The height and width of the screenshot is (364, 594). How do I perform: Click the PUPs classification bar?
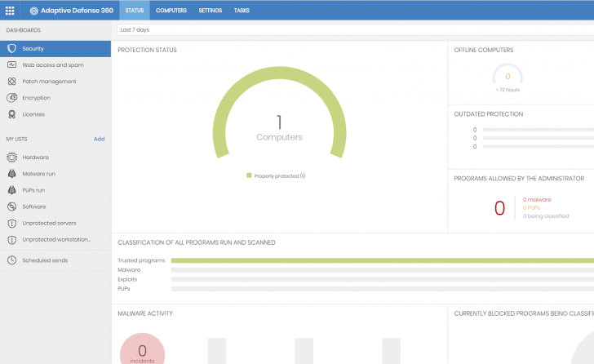[x=382, y=289]
